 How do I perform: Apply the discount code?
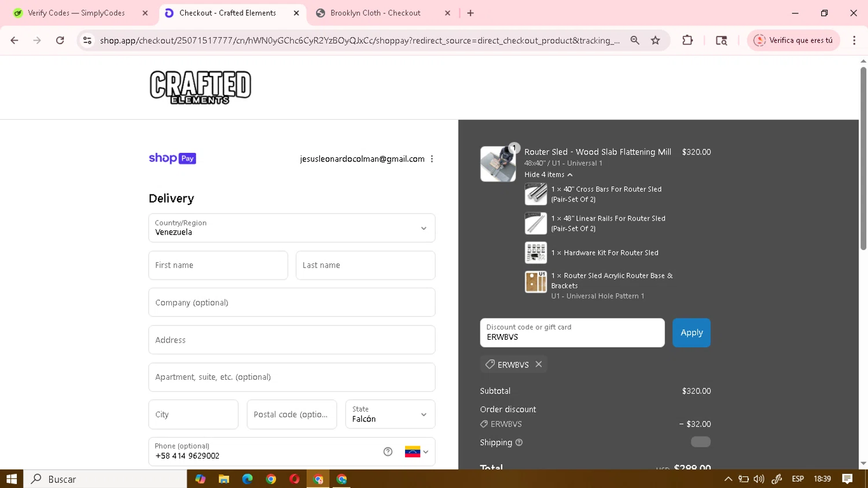pos(692,333)
